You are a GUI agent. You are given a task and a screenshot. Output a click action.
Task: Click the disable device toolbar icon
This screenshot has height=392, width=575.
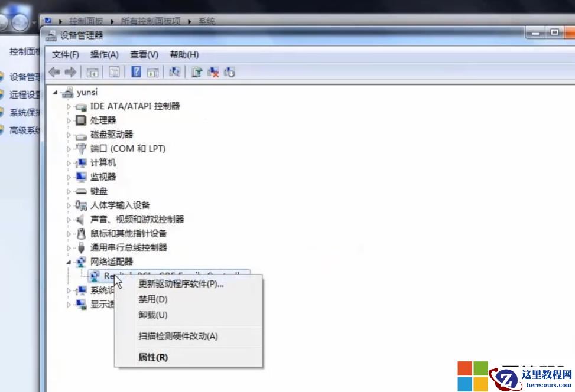[x=229, y=72]
